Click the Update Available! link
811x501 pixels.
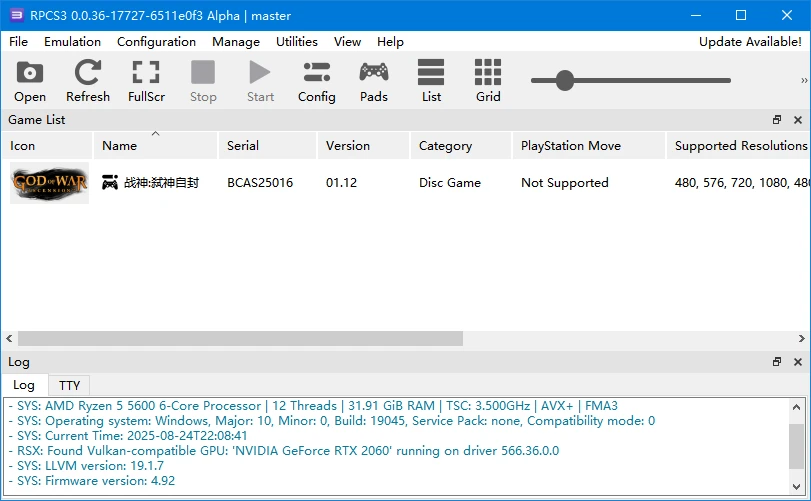click(x=750, y=42)
